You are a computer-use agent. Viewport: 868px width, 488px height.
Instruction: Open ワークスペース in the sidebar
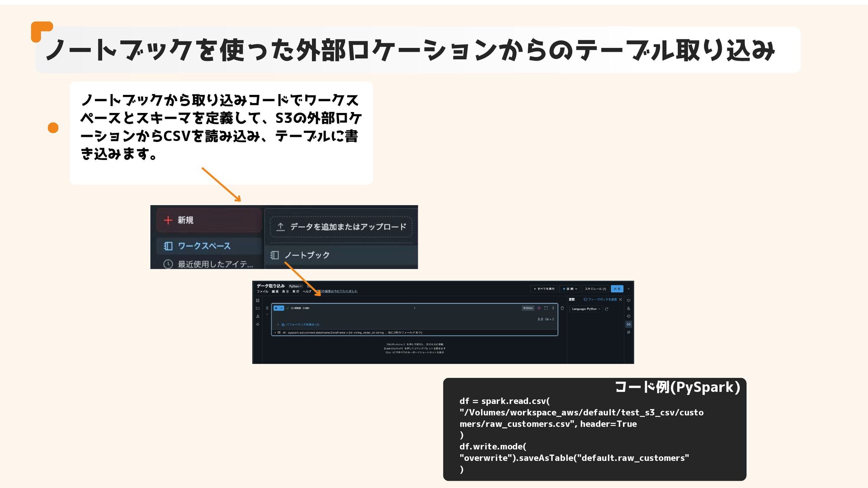click(203, 246)
